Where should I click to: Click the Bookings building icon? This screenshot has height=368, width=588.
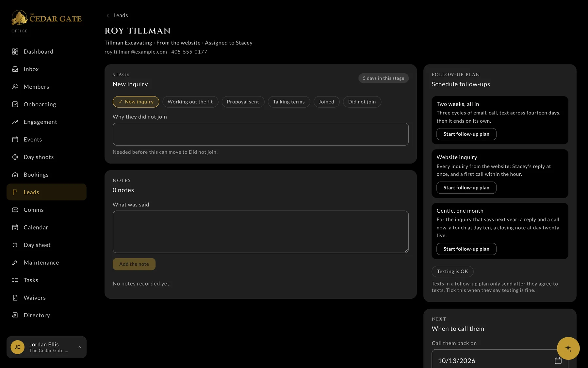[15, 175]
